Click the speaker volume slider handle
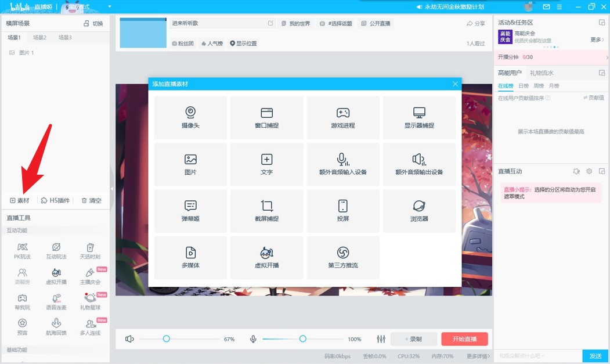Screen dimensions: 610x364 coord(167,338)
